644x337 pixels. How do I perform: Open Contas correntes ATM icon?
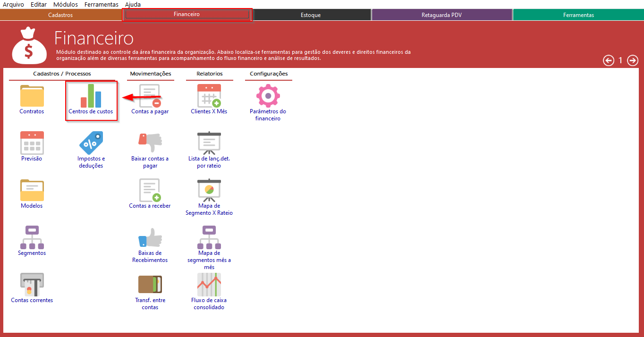click(x=32, y=285)
